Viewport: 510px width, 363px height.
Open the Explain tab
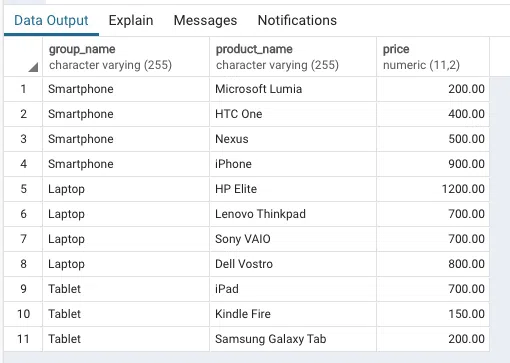pos(131,20)
